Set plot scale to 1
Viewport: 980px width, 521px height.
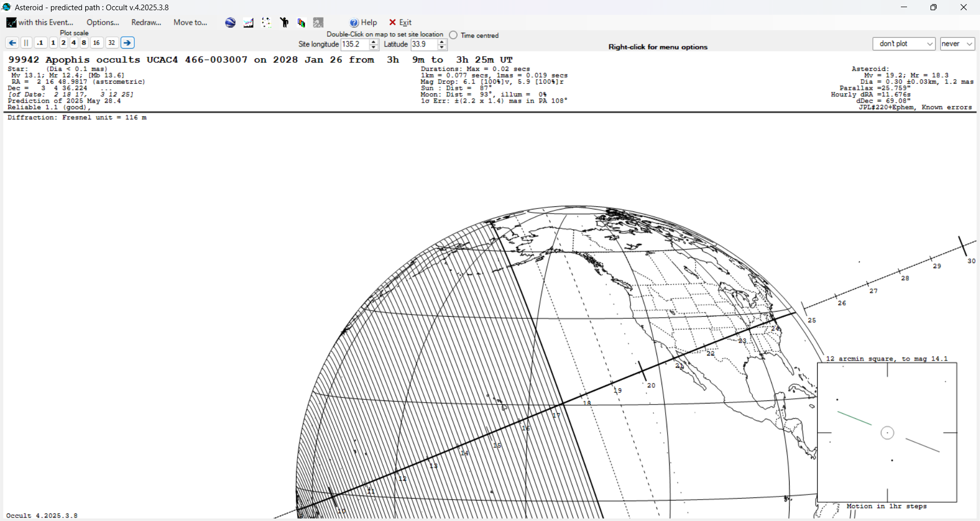[x=53, y=43]
